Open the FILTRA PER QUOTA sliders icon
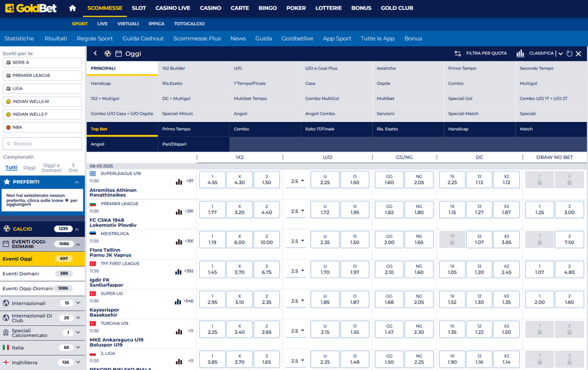The image size is (588, 370). pyautogui.click(x=458, y=53)
